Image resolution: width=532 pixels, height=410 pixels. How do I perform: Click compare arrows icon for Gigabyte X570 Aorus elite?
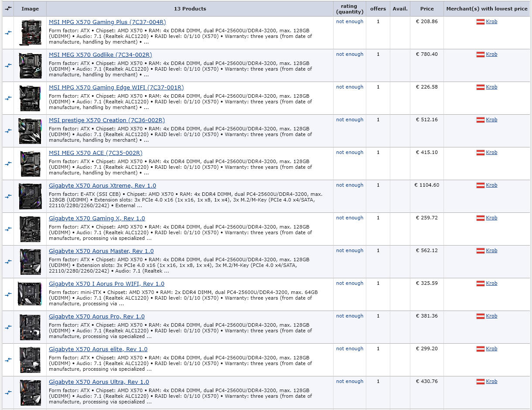click(x=8, y=360)
